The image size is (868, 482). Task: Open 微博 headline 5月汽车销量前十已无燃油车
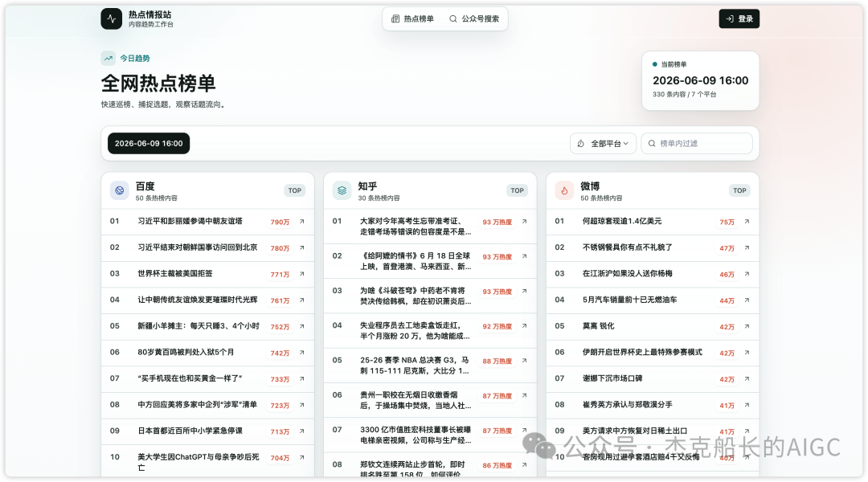coord(629,300)
